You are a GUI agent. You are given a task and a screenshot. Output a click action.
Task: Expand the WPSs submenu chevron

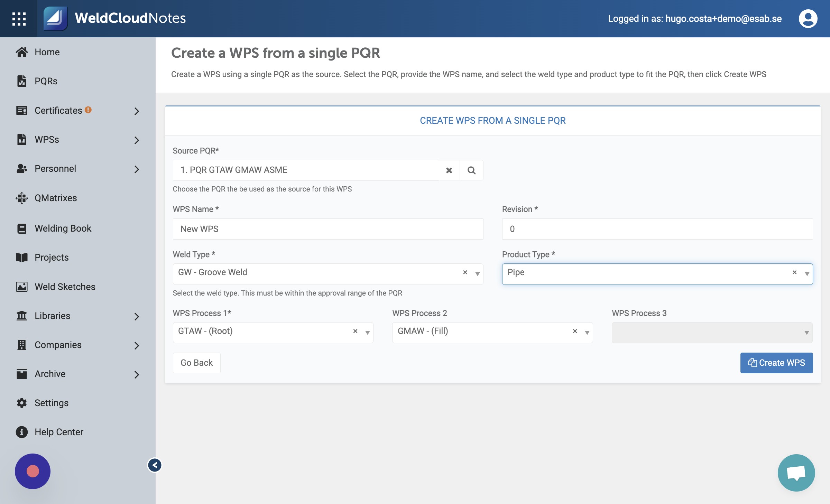click(137, 140)
